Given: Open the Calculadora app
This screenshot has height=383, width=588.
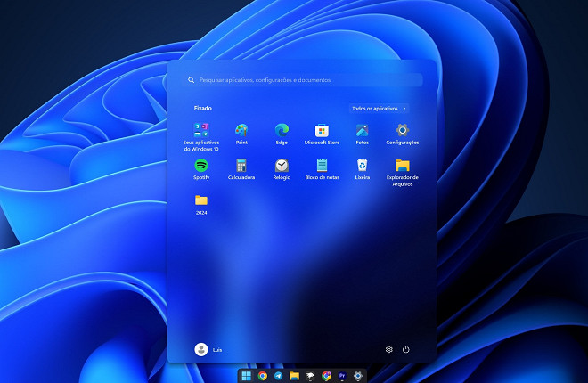Looking at the screenshot, I should click(241, 169).
